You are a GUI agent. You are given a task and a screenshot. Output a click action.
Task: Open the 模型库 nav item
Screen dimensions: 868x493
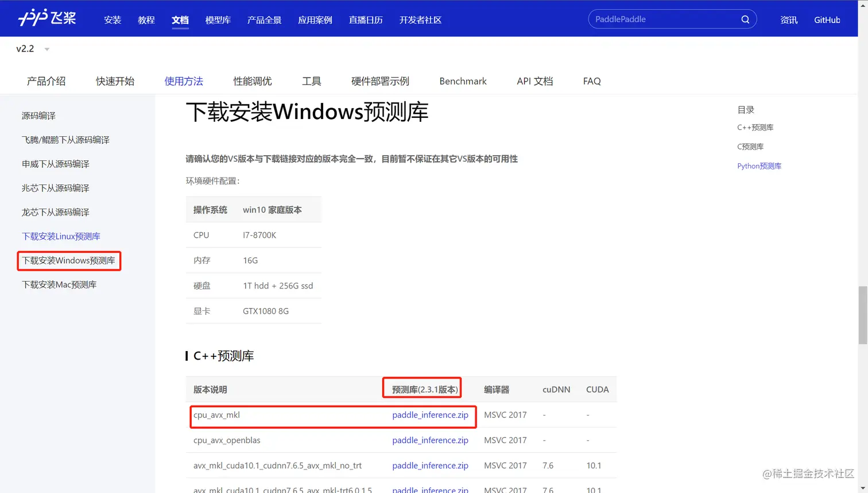point(218,20)
